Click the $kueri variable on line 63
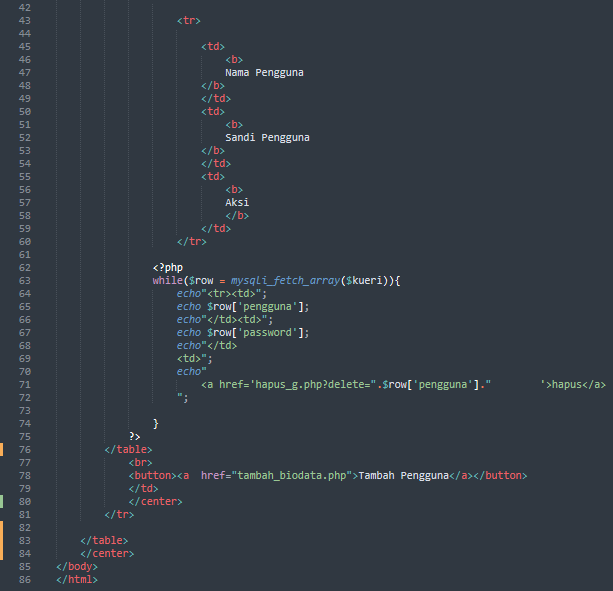 click(x=364, y=281)
